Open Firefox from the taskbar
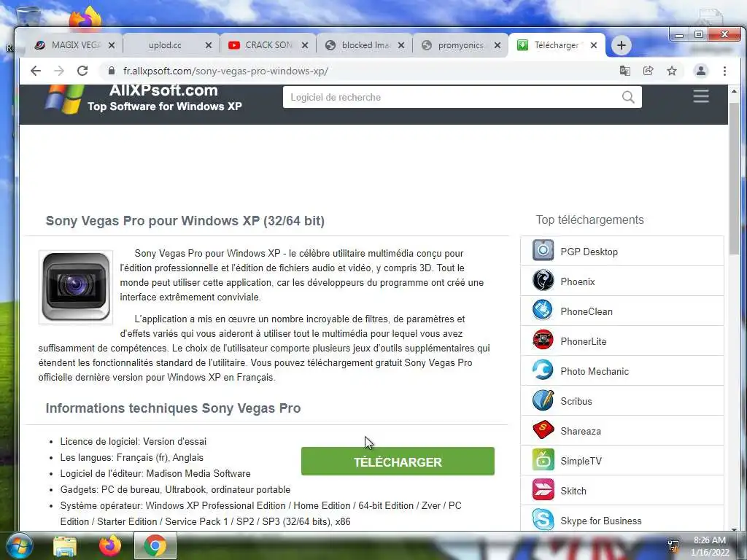 coord(110,546)
